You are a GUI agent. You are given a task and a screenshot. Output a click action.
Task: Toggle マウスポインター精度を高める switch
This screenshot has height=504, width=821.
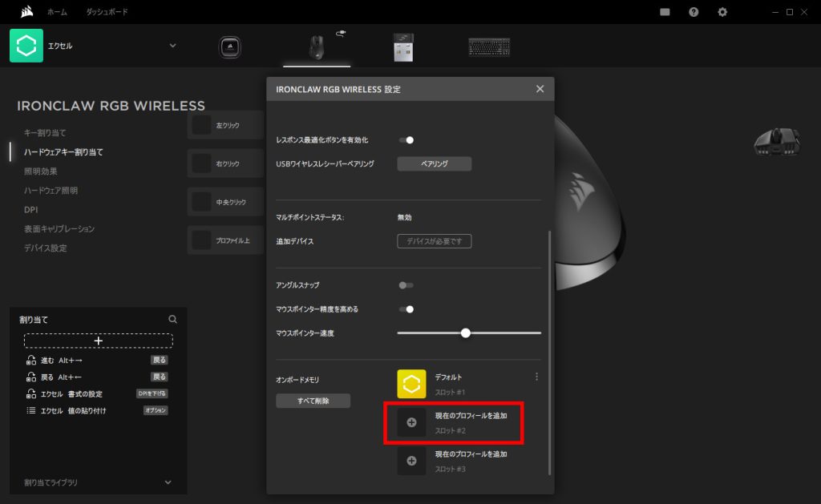click(x=406, y=309)
